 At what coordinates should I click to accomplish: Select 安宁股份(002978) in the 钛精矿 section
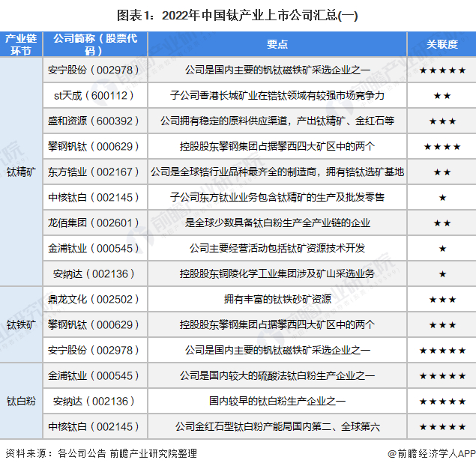94,70
